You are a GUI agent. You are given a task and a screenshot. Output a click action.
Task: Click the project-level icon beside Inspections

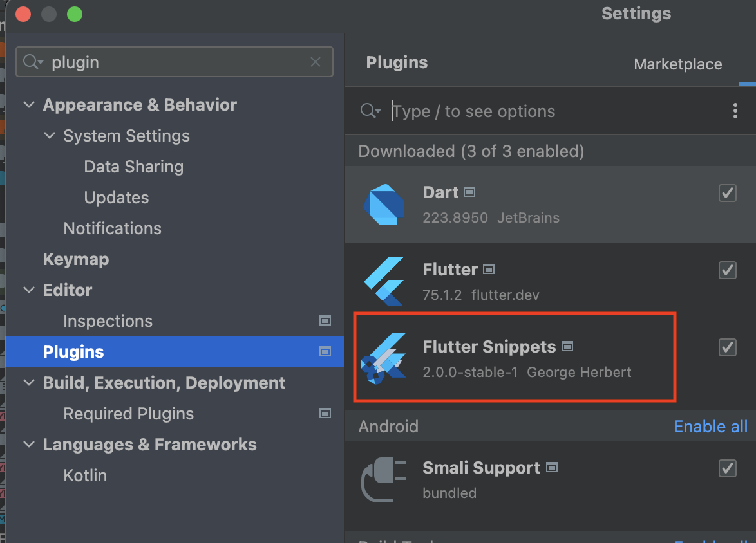tap(325, 321)
